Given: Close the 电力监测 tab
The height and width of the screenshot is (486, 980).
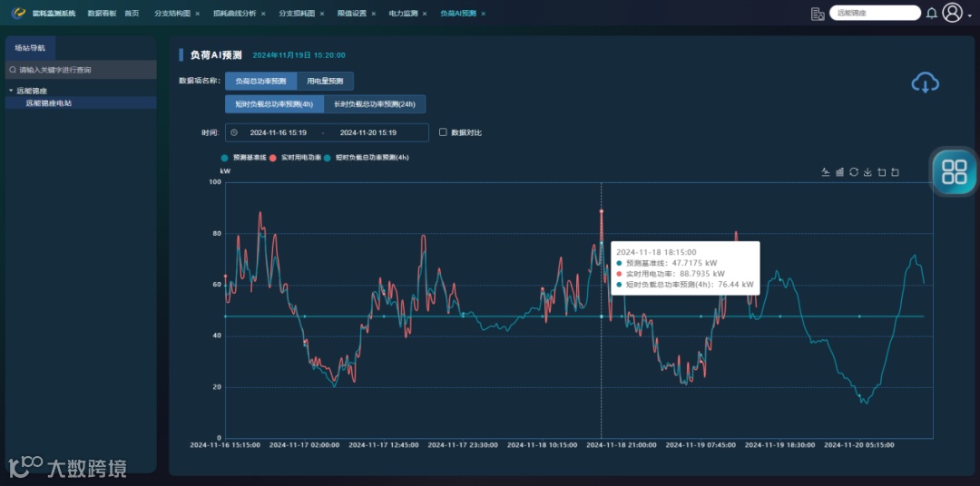Looking at the screenshot, I should click(425, 13).
